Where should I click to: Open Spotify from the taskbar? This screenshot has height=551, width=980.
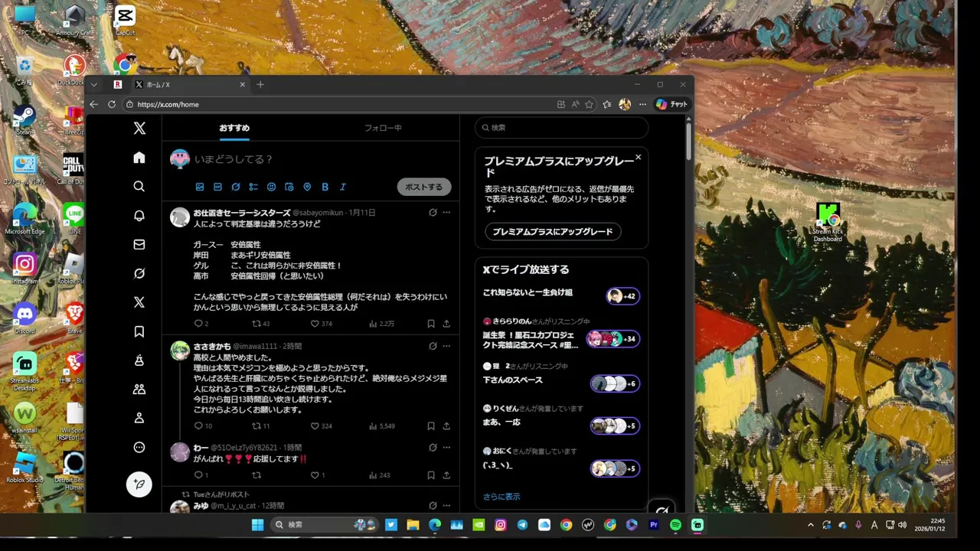(675, 525)
